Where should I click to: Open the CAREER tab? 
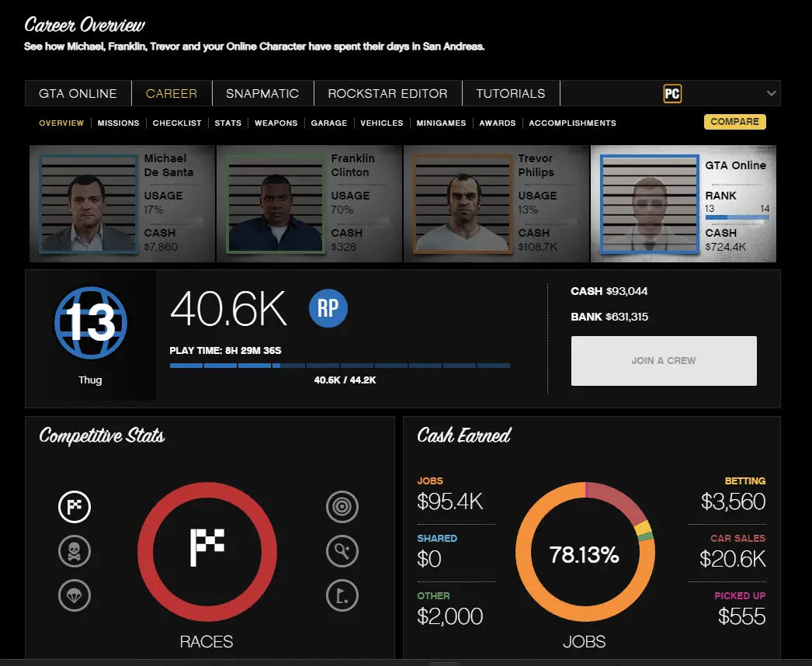pyautogui.click(x=172, y=93)
